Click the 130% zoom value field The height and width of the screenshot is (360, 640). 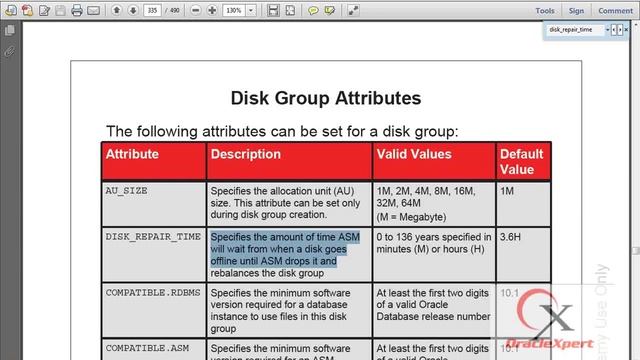point(234,10)
